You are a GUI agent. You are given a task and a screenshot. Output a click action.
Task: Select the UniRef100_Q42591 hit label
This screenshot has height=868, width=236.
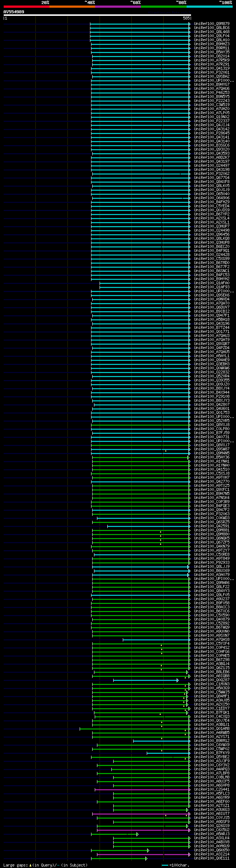[212, 526]
